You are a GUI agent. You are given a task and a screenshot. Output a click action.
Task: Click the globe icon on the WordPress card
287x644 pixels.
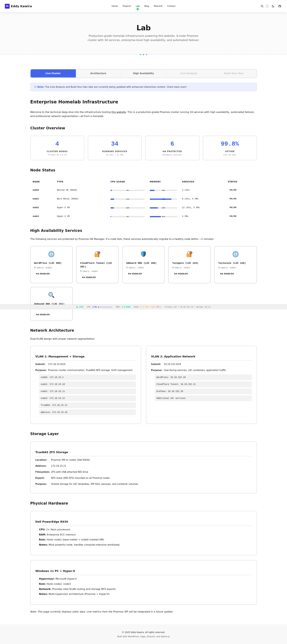click(x=51, y=254)
